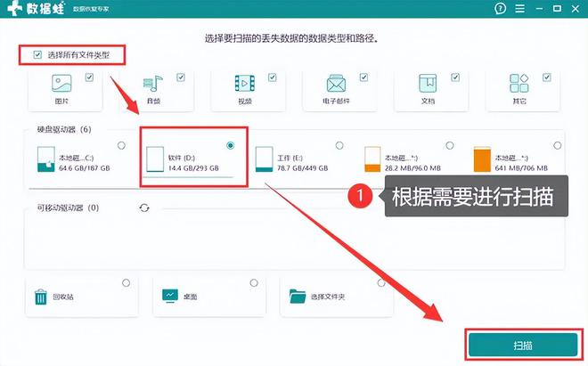Select the local disk C: radio button

tap(121, 145)
